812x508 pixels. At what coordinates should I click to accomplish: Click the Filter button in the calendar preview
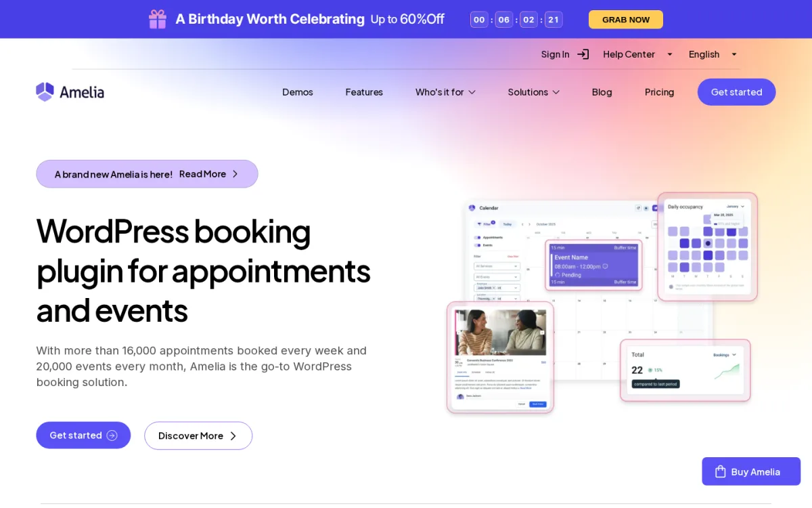pos(485,224)
